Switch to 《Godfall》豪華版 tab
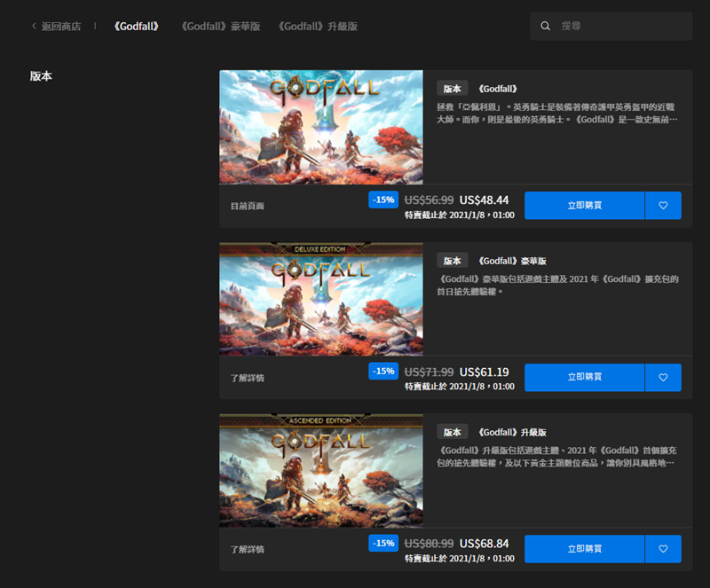The image size is (710, 588). pyautogui.click(x=220, y=27)
